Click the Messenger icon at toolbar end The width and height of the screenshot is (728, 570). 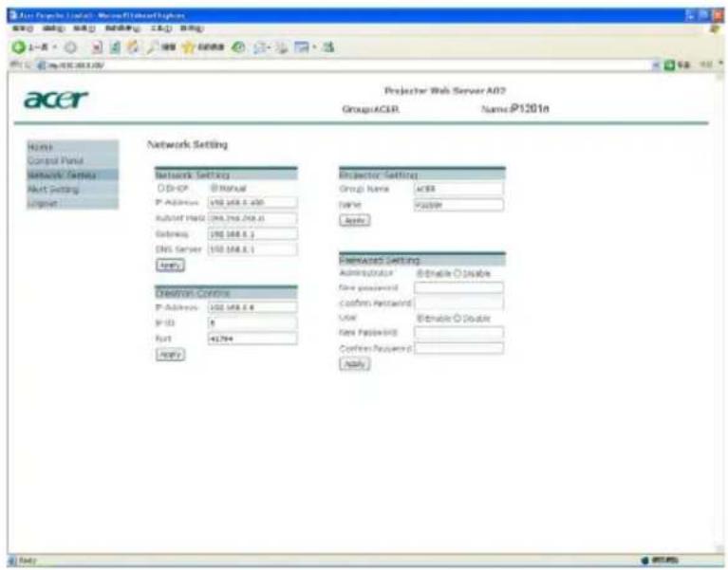point(328,46)
